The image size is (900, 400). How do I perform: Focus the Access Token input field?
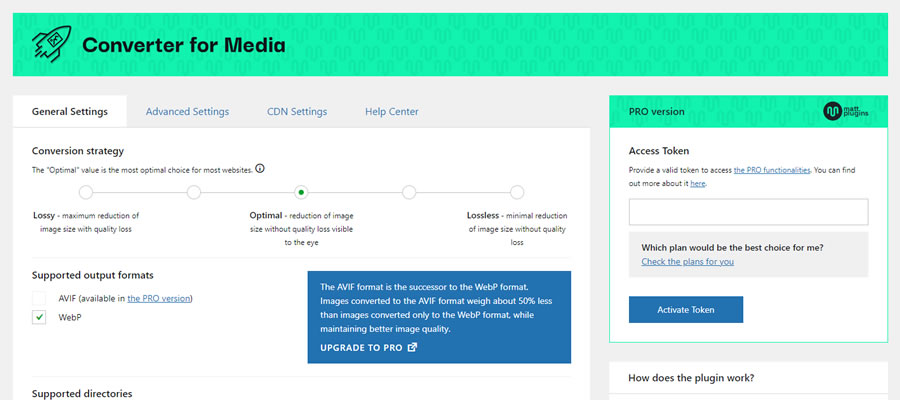coord(748,212)
